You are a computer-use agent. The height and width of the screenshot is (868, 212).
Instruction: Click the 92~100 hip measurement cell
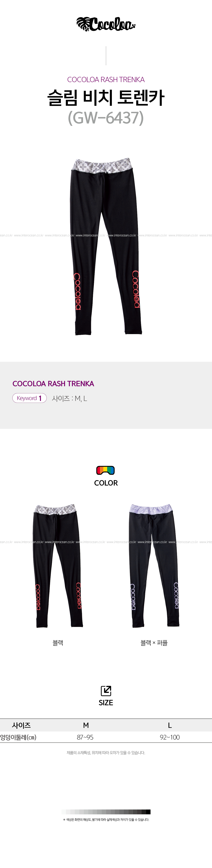[x=170, y=737]
